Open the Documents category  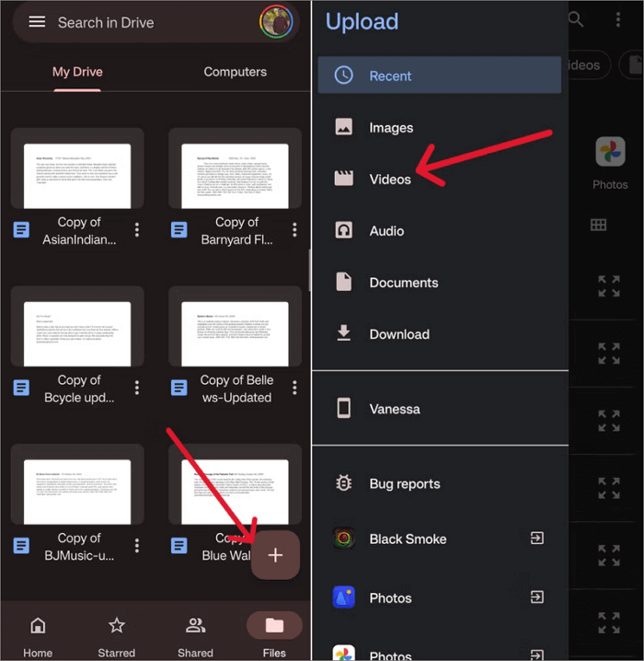403,283
